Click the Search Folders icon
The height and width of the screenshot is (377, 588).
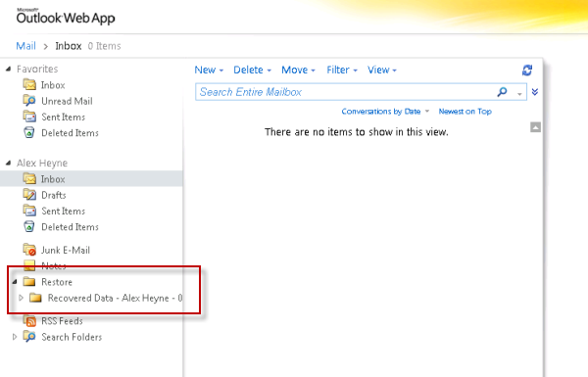[x=29, y=337]
